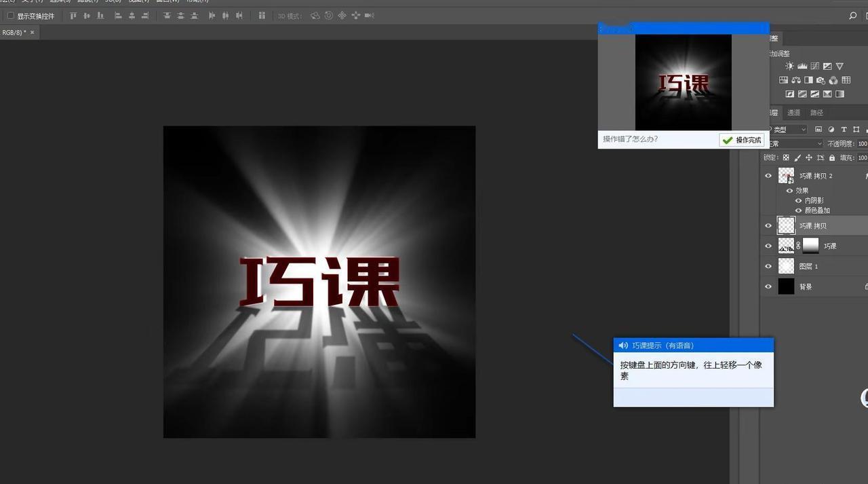Filter layers by shape layers icon
This screenshot has height=484, width=868.
coord(856,129)
